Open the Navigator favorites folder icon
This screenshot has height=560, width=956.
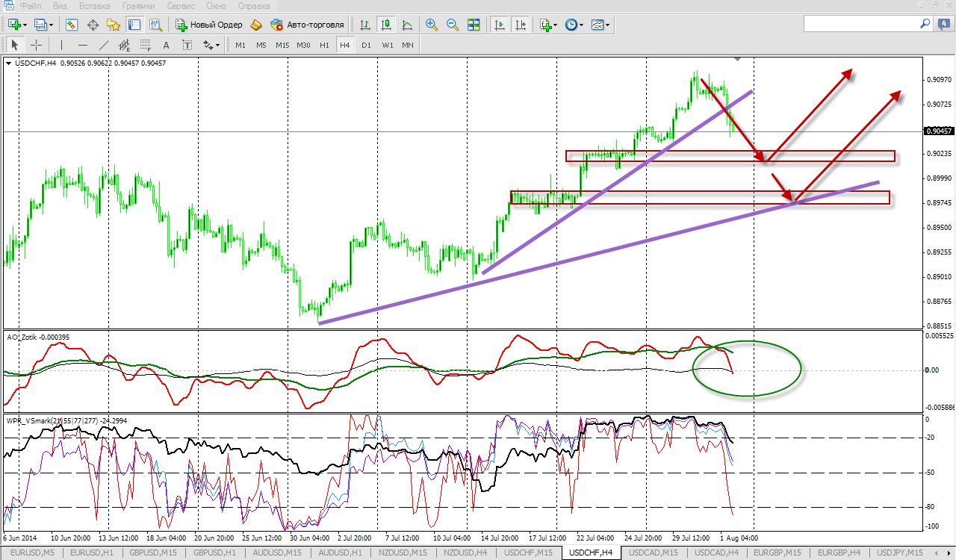point(114,25)
